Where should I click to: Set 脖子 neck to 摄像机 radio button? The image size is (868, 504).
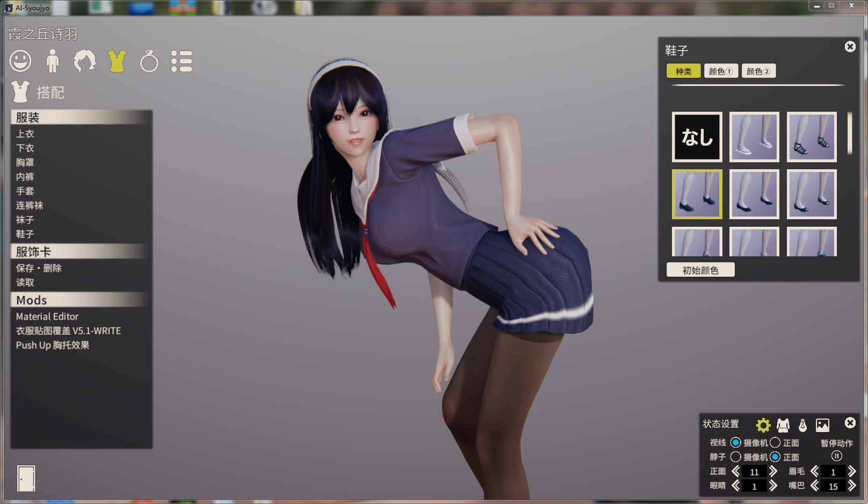[736, 457]
